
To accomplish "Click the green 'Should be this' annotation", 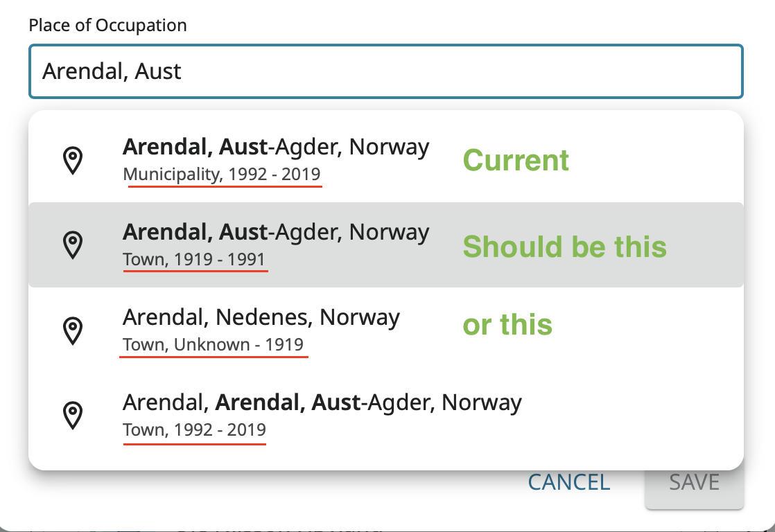I will 564,247.
